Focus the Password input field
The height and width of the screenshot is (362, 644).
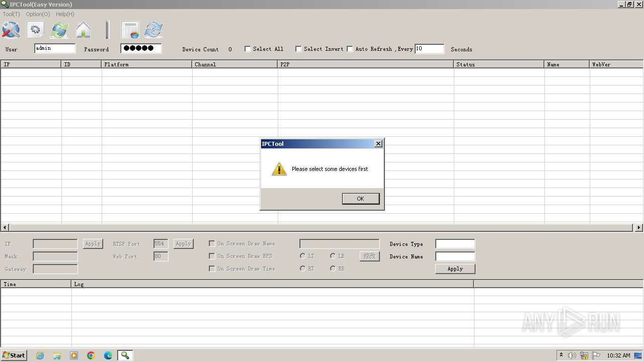pyautogui.click(x=141, y=48)
